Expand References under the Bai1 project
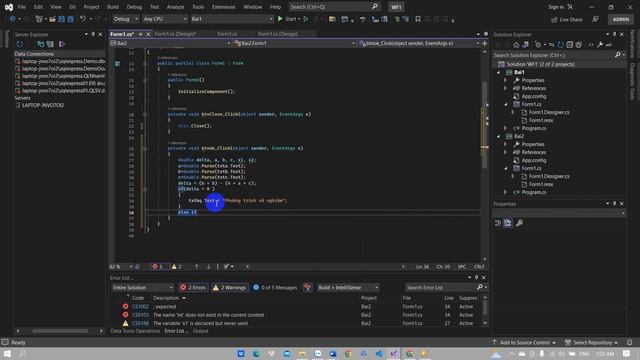Image resolution: width=640 pixels, height=360 pixels. [506, 88]
